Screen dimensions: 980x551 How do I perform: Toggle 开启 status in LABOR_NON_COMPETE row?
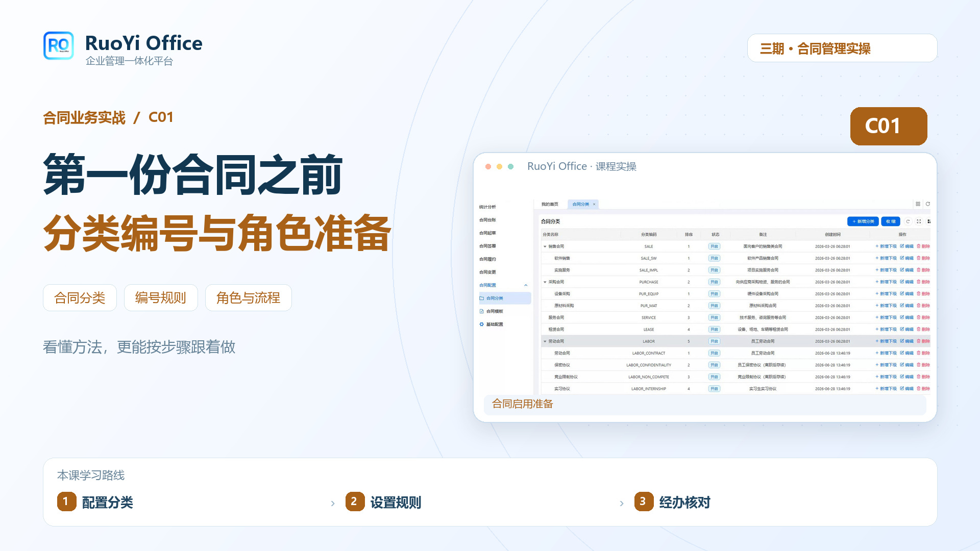[714, 377]
